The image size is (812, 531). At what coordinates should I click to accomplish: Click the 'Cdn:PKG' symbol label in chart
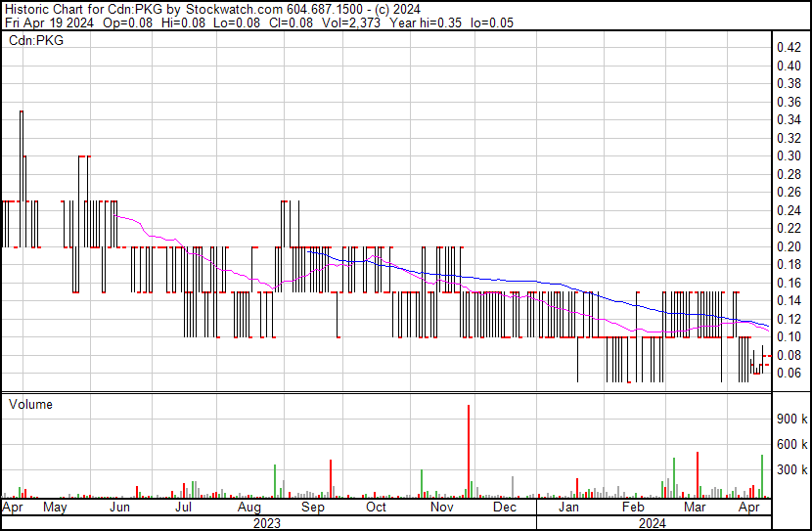pos(36,40)
